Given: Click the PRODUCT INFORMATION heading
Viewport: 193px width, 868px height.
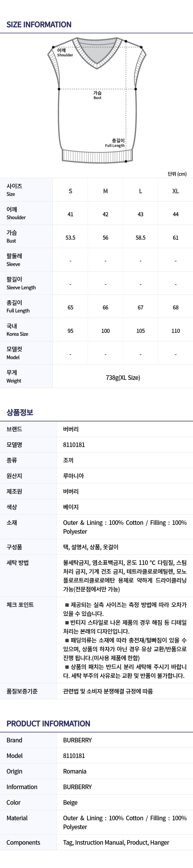Looking at the screenshot, I should pos(48,724).
